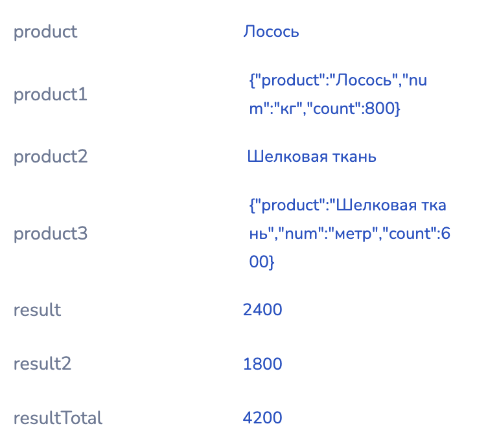Viewport: 499px width, 448px height.
Task: Click the "count":800} line of product1 value
Action: click(x=324, y=109)
